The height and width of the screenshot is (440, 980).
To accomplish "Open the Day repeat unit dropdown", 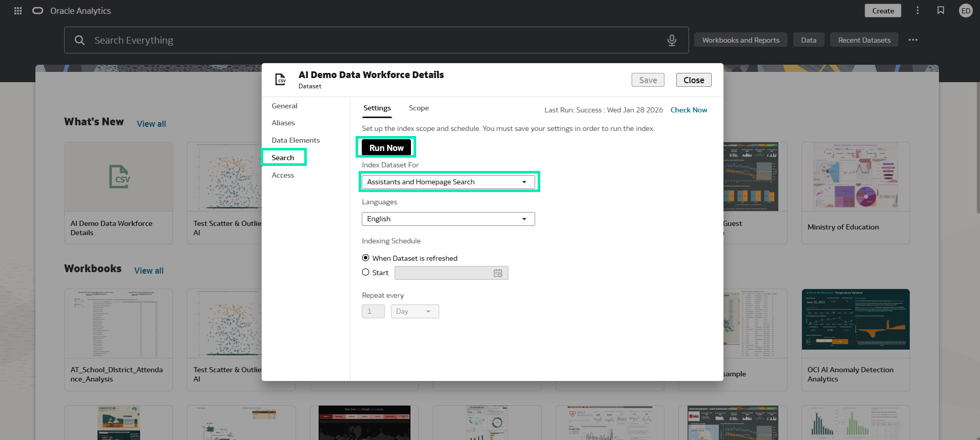I will coord(415,311).
